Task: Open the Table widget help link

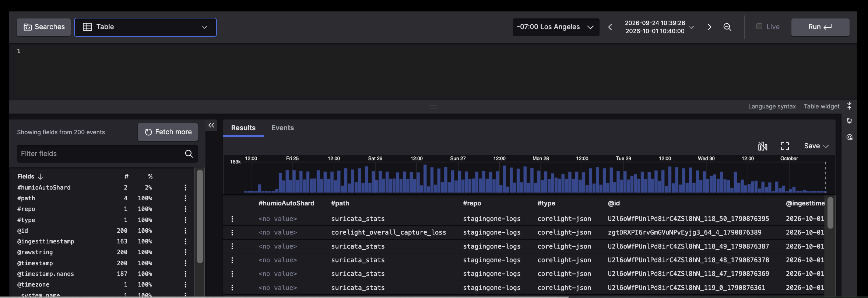Action: (x=822, y=107)
